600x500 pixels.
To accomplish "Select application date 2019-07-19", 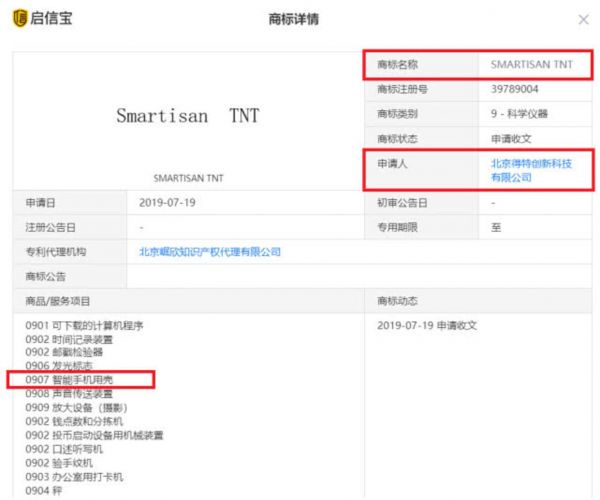I will tap(167, 202).
